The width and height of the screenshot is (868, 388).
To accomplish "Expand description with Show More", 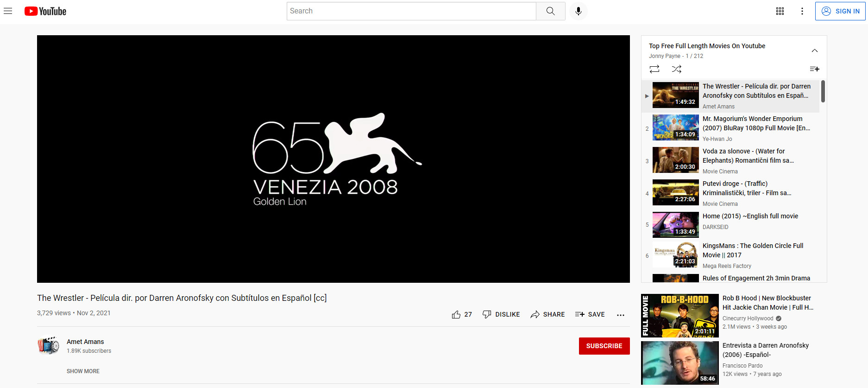I will (83, 371).
